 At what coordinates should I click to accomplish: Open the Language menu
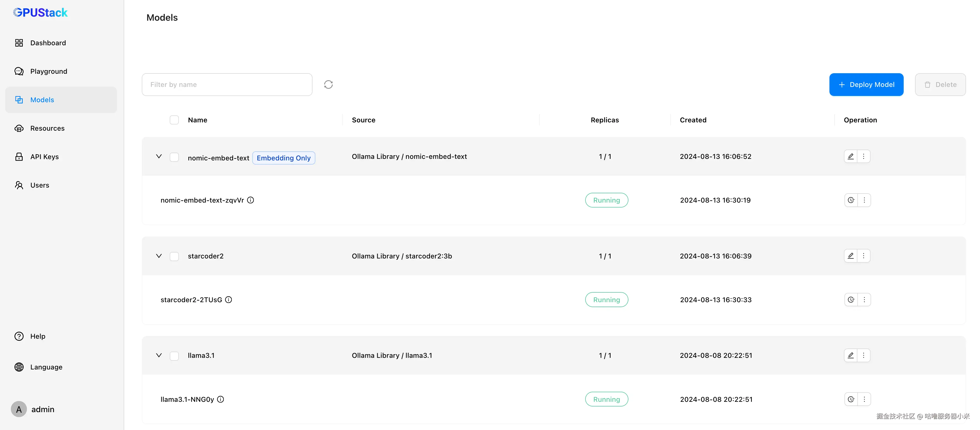point(46,367)
